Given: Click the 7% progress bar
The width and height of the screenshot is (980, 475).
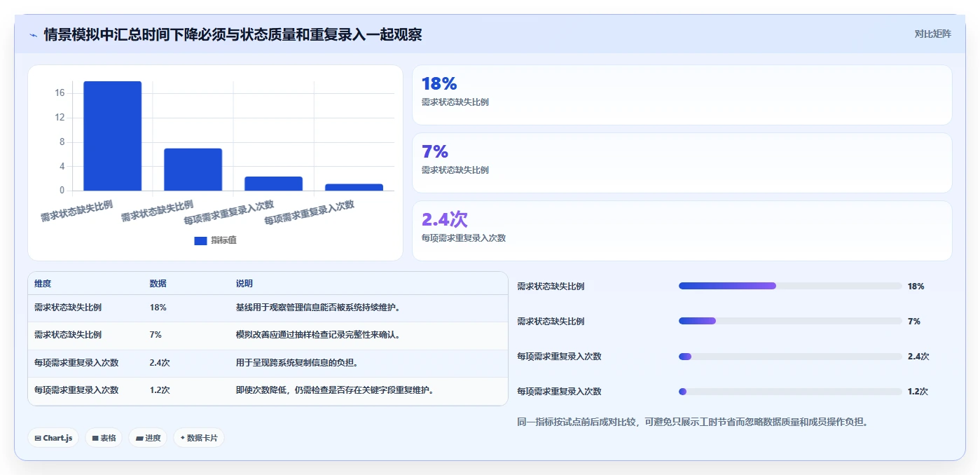Looking at the screenshot, I should (x=790, y=321).
